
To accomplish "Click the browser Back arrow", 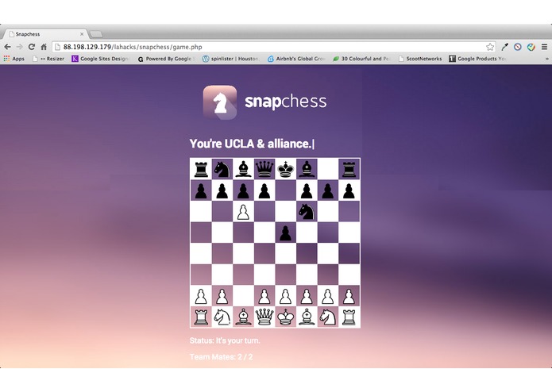I will [x=7, y=47].
